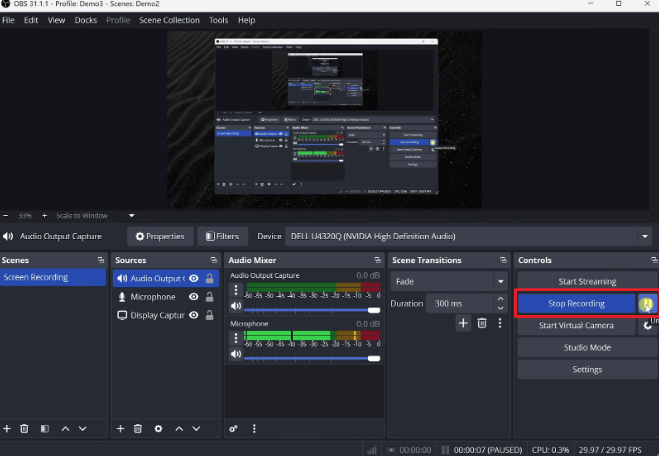Open source Filters button in toolbar
Viewport: 659px width, 456px height.
(x=222, y=236)
